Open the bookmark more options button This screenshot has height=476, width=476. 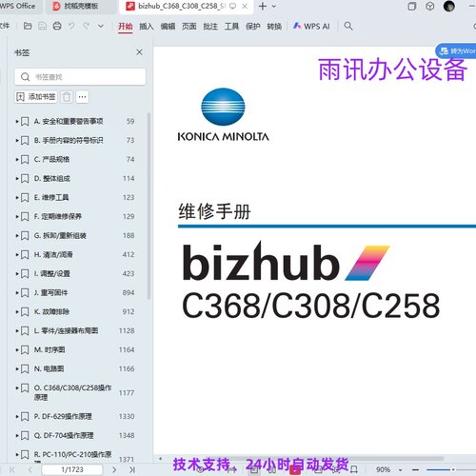[82, 97]
